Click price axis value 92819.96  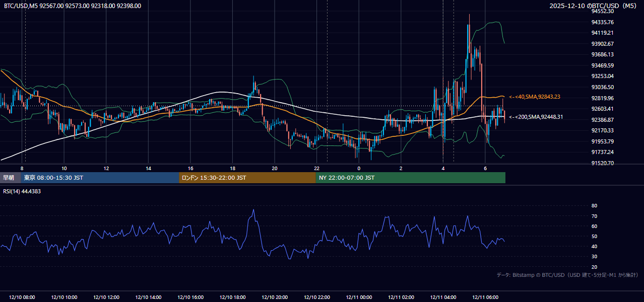603,98
